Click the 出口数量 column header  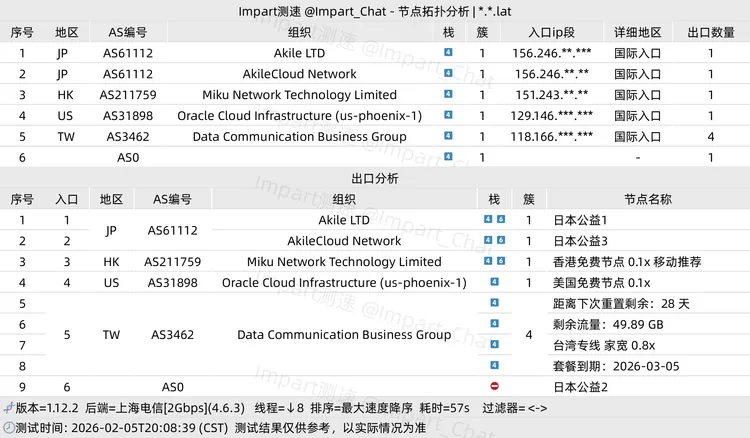pyautogui.click(x=710, y=32)
